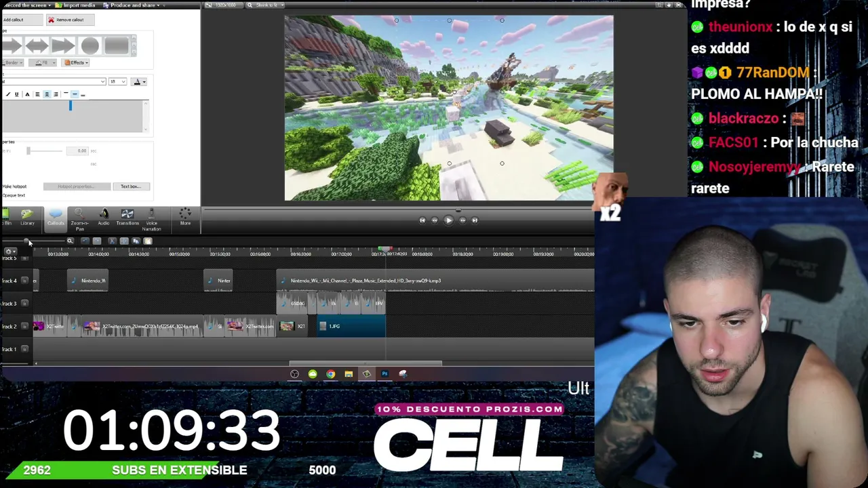This screenshot has height=488, width=868.
Task: Expand the More tools menu
Action: tap(185, 218)
